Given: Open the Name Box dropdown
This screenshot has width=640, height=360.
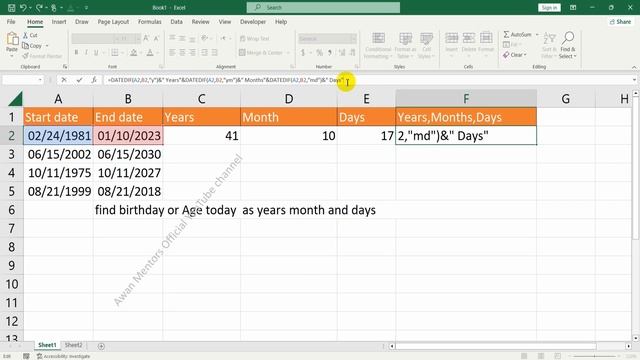Looking at the screenshot, I should click(40, 80).
